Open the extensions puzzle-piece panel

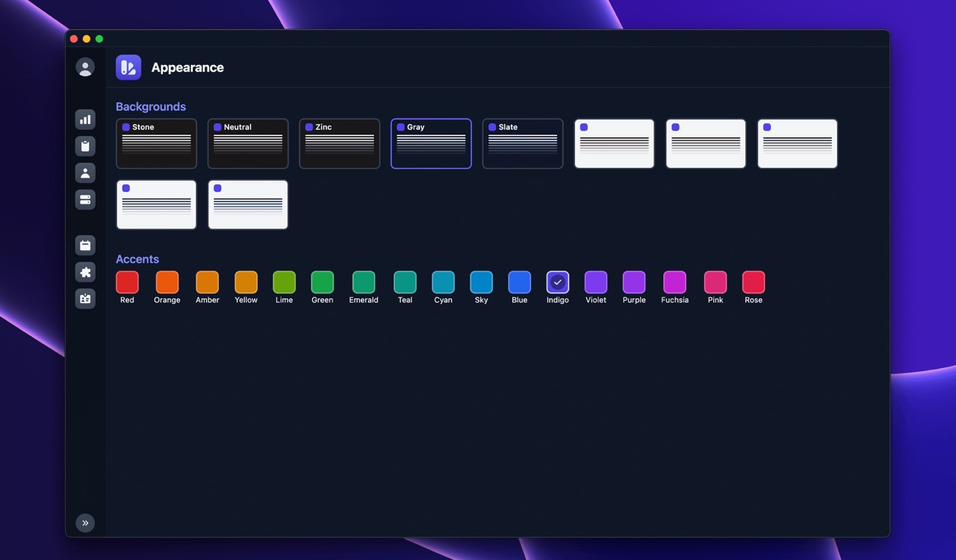pyautogui.click(x=85, y=272)
